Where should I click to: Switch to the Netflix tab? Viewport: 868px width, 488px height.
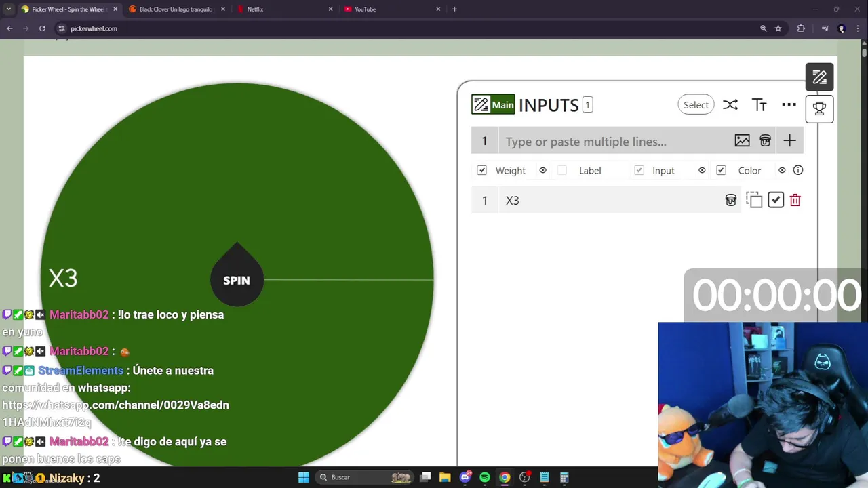[x=281, y=9]
